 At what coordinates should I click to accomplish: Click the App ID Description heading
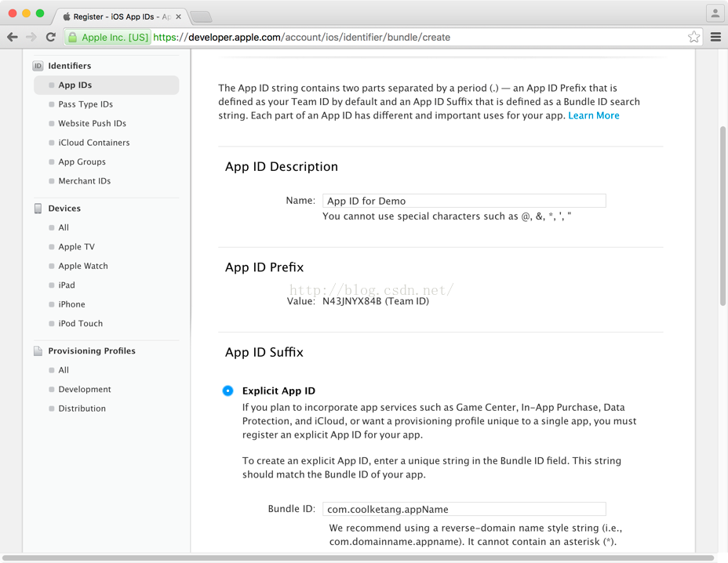(282, 166)
